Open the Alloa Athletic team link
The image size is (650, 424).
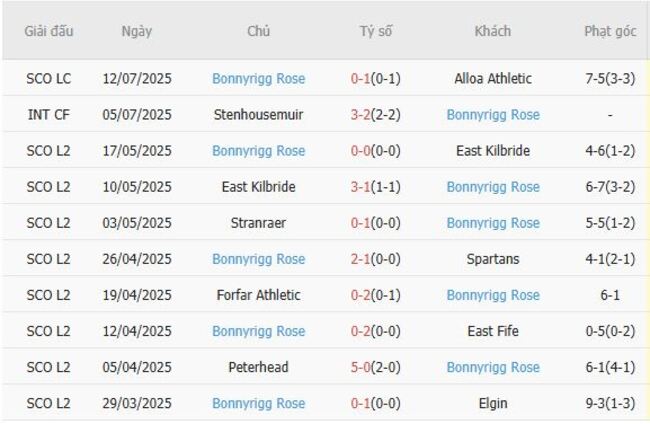click(493, 79)
